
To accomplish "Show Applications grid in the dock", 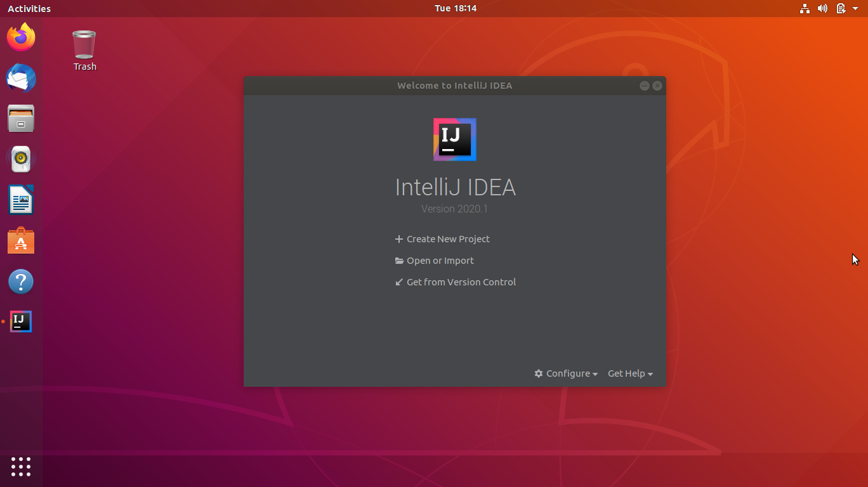I will [21, 466].
